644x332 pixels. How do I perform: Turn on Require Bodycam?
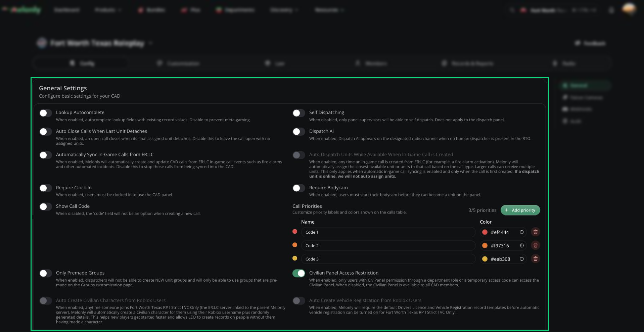299,188
